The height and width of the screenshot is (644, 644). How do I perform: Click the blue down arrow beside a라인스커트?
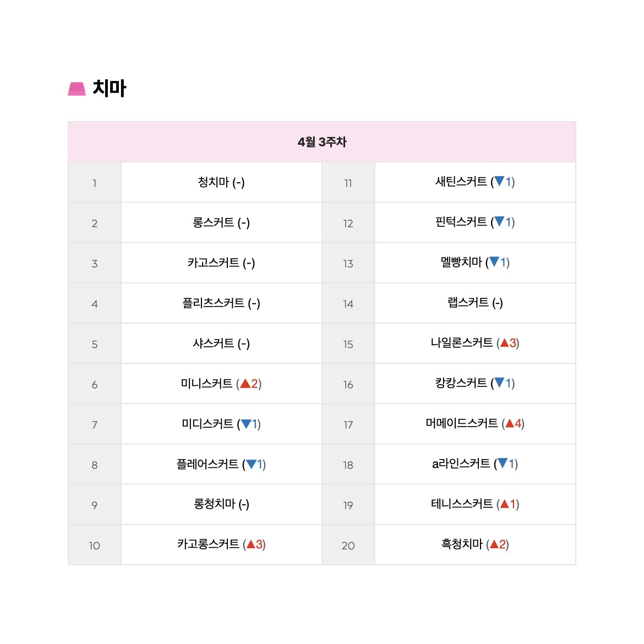[503, 463]
